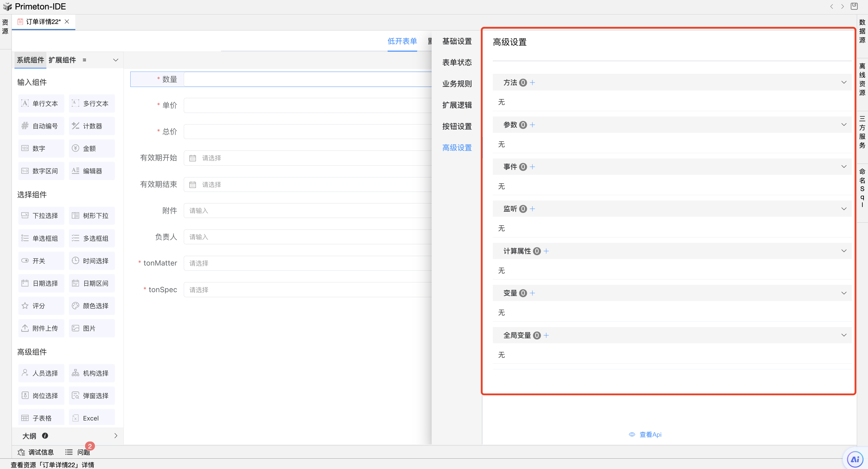Click the save icon in the title bar
Screen dimensions: 868x469
point(854,7)
